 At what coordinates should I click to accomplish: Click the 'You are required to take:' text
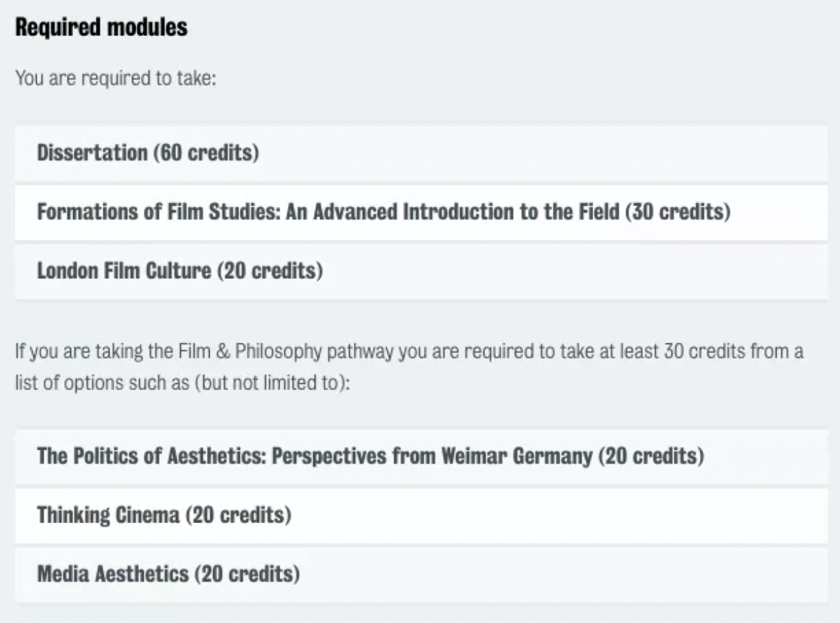(x=116, y=78)
